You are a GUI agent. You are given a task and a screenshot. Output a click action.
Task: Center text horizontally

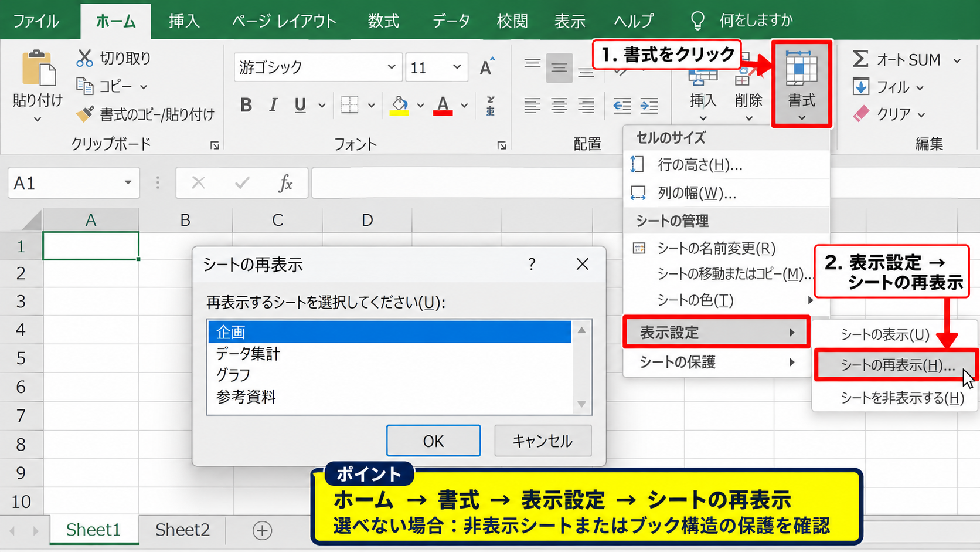pos(559,106)
